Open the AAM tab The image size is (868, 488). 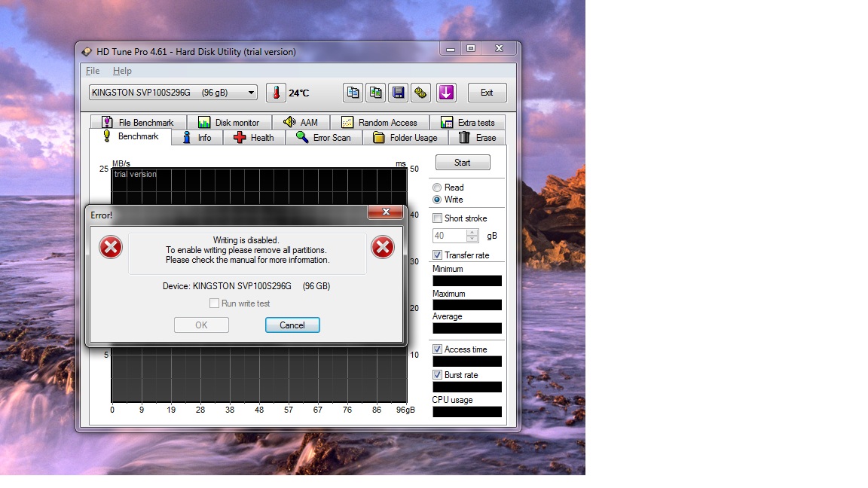(x=301, y=122)
